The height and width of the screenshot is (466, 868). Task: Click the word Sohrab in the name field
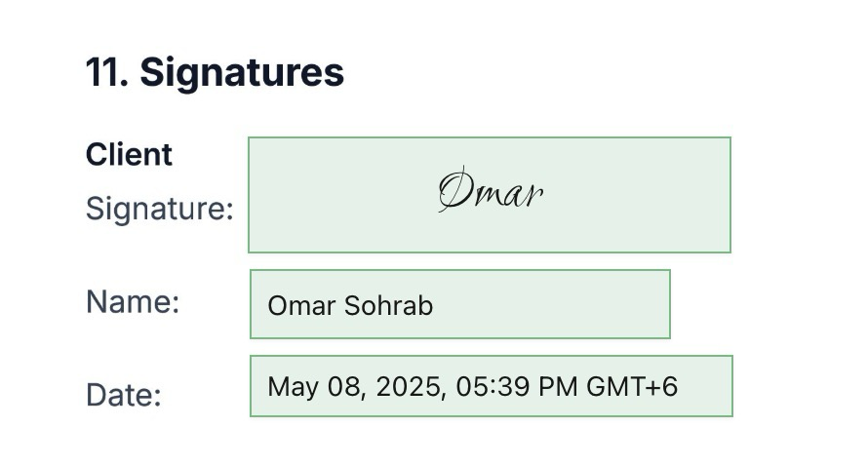coord(388,305)
